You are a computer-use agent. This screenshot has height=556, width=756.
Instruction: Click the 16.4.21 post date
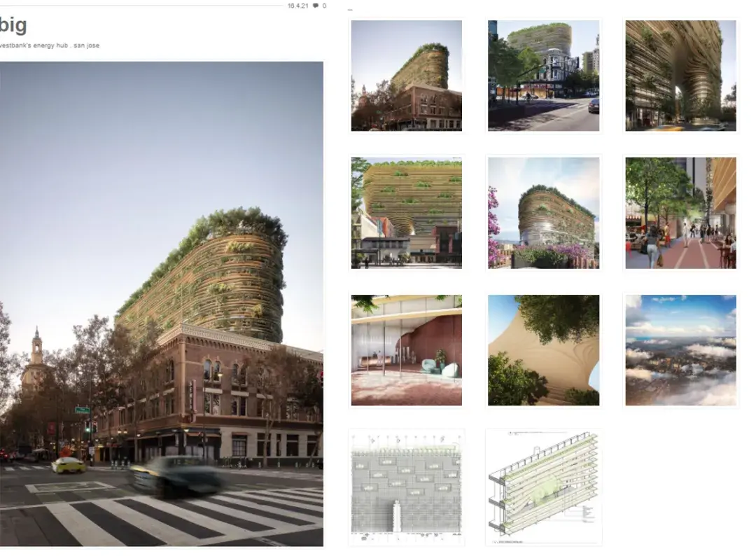click(x=298, y=6)
